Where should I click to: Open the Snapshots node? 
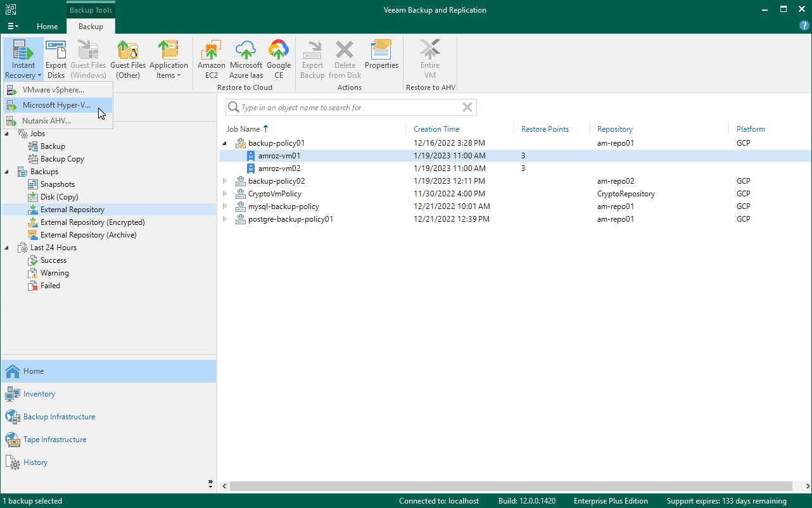coord(57,184)
